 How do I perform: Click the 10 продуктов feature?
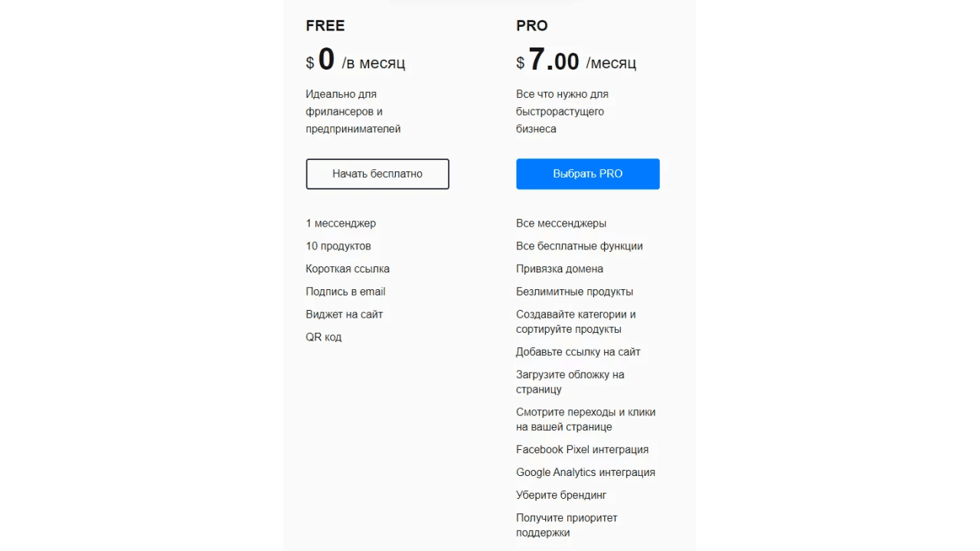338,246
